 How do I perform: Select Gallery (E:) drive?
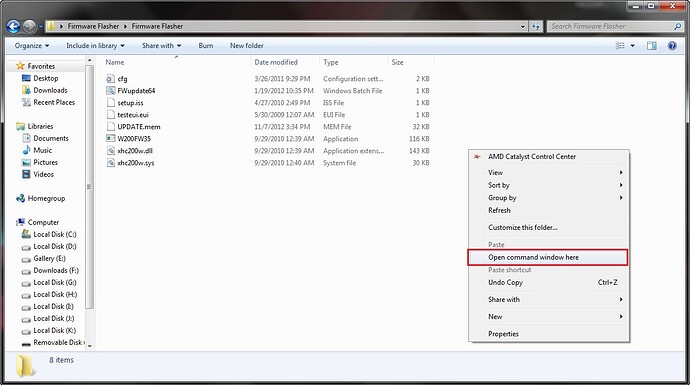(49, 259)
